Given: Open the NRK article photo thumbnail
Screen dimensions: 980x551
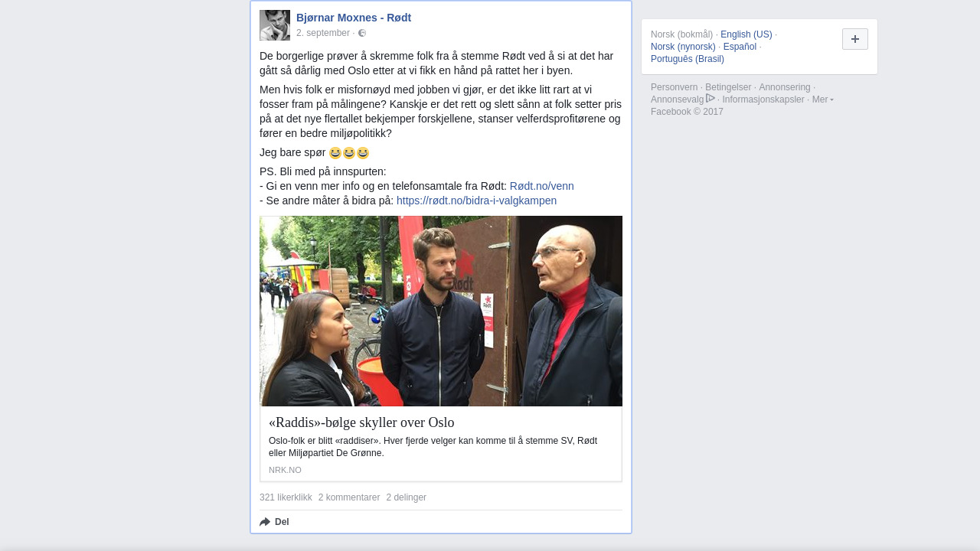Looking at the screenshot, I should pyautogui.click(x=441, y=311).
